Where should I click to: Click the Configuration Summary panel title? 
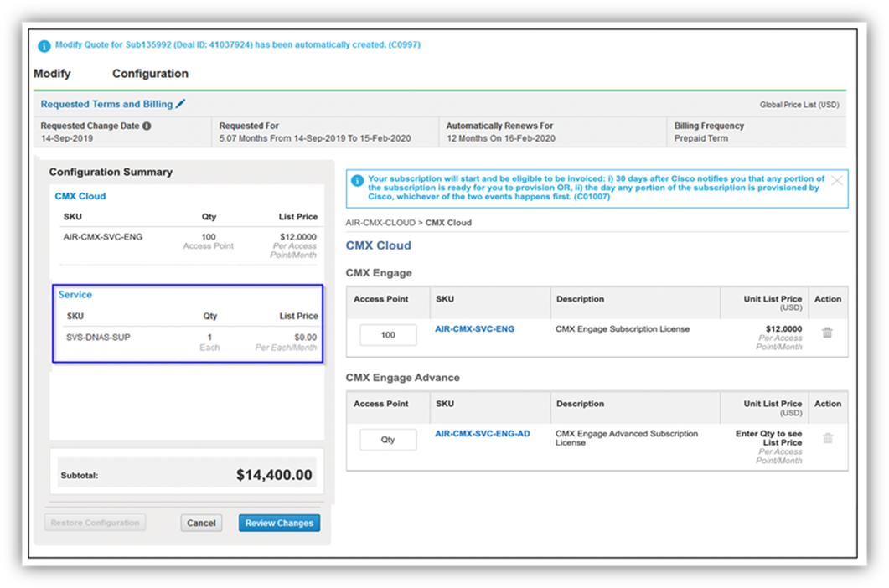click(x=111, y=172)
